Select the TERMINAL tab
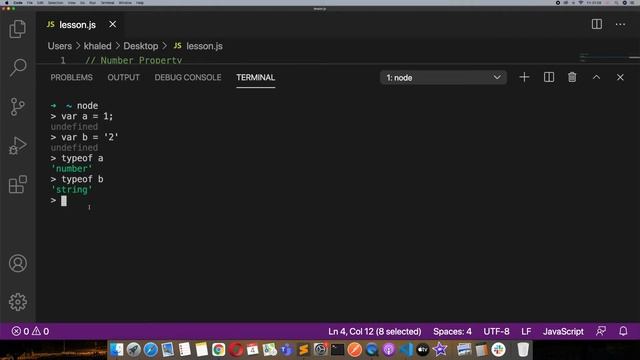The height and width of the screenshot is (360, 640). coord(256,78)
